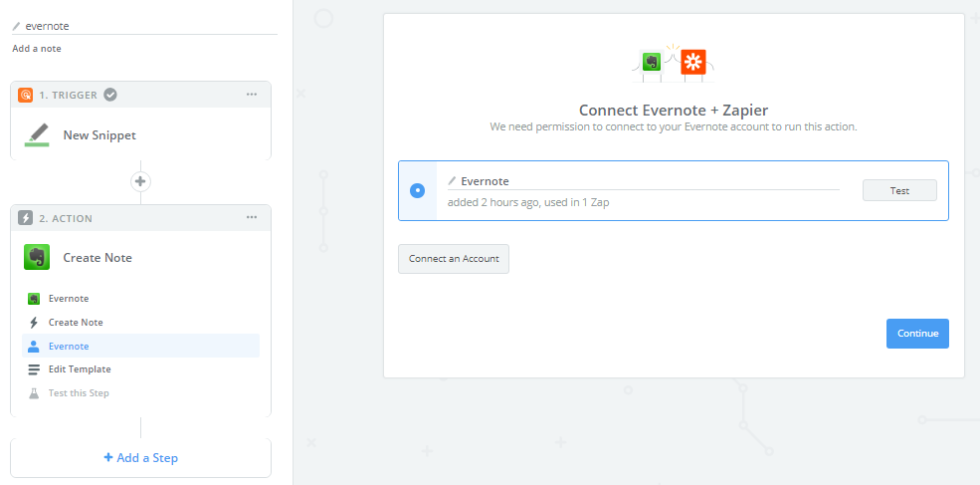
Task: Open the Edit Template substep
Action: (80, 369)
